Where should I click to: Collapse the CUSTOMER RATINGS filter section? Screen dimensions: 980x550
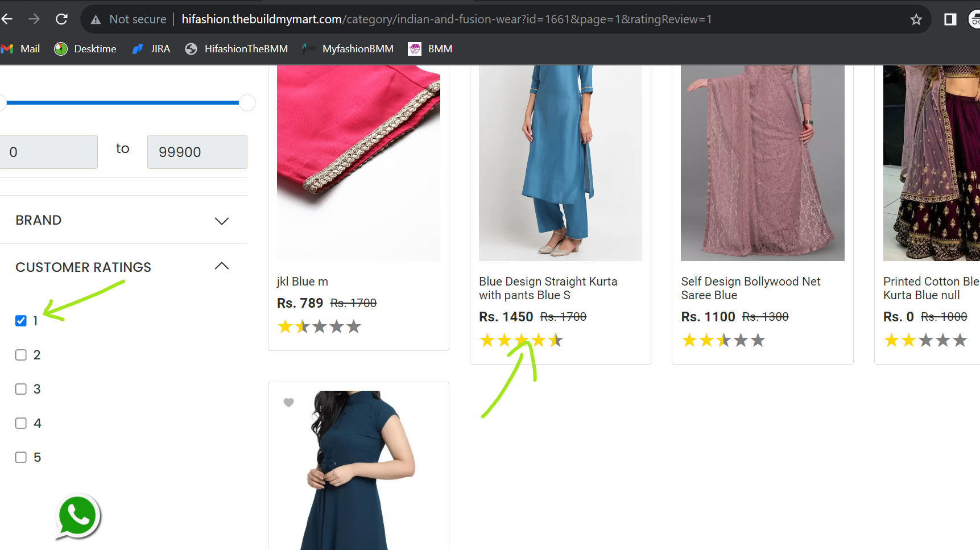point(122,267)
